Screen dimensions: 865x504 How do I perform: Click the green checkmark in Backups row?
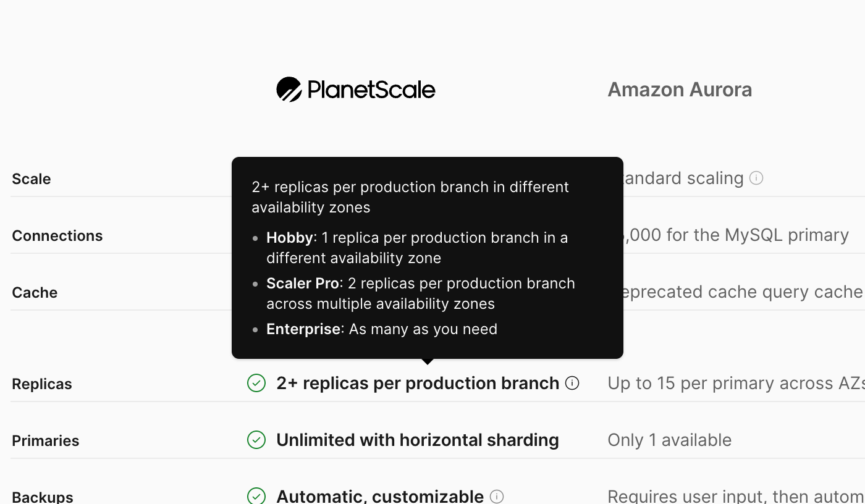tap(256, 496)
